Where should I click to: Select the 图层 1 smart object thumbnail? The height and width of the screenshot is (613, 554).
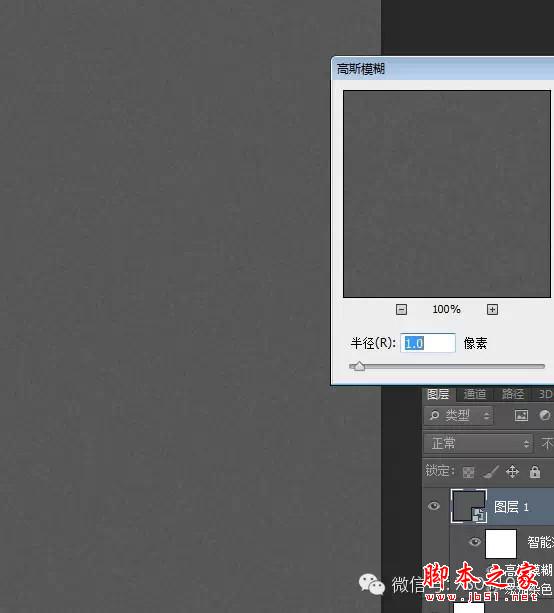point(468,506)
